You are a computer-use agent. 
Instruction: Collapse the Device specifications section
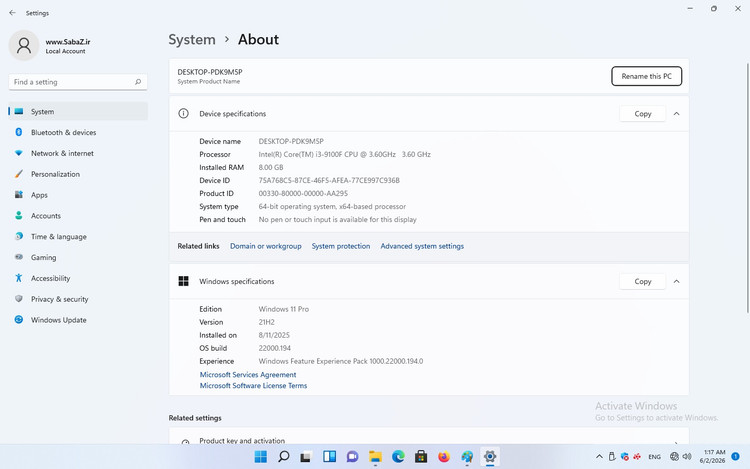[676, 114]
